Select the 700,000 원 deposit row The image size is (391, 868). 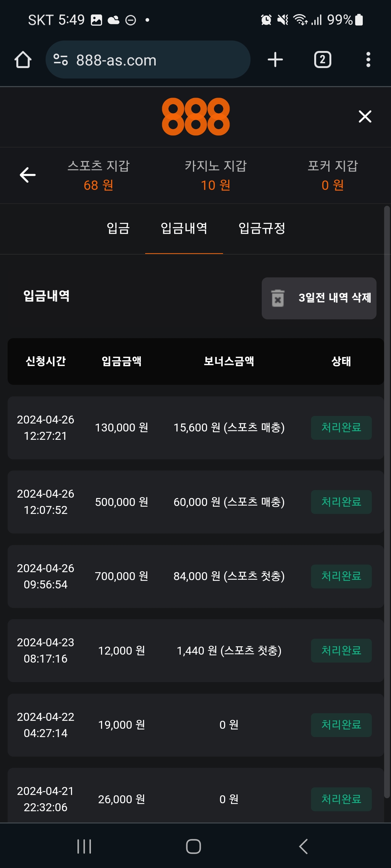pyautogui.click(x=195, y=576)
